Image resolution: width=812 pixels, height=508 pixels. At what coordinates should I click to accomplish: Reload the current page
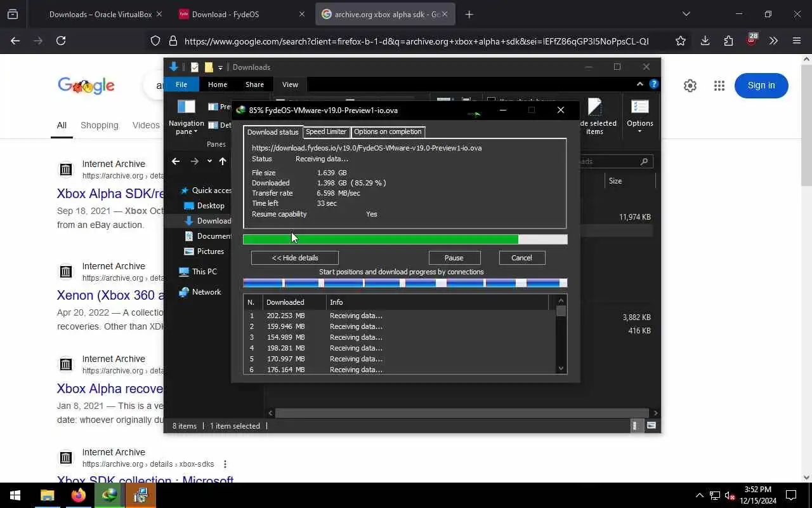click(61, 41)
